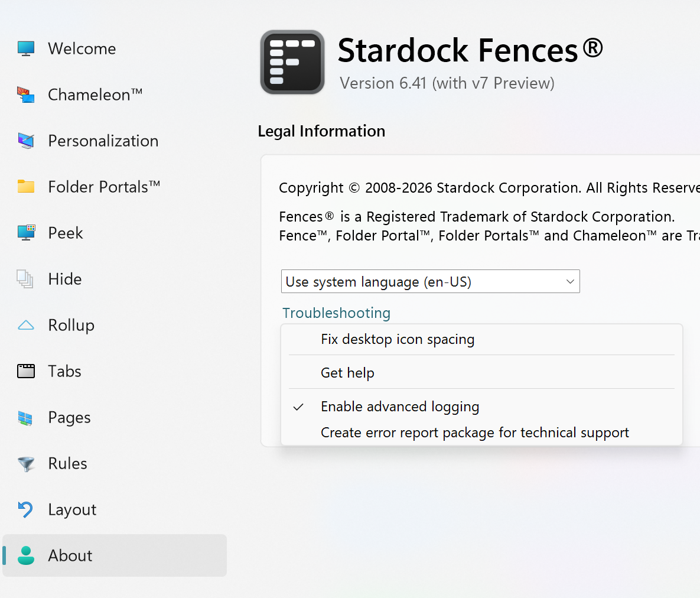
Task: Click the Chameleon icon in sidebar
Action: [26, 95]
